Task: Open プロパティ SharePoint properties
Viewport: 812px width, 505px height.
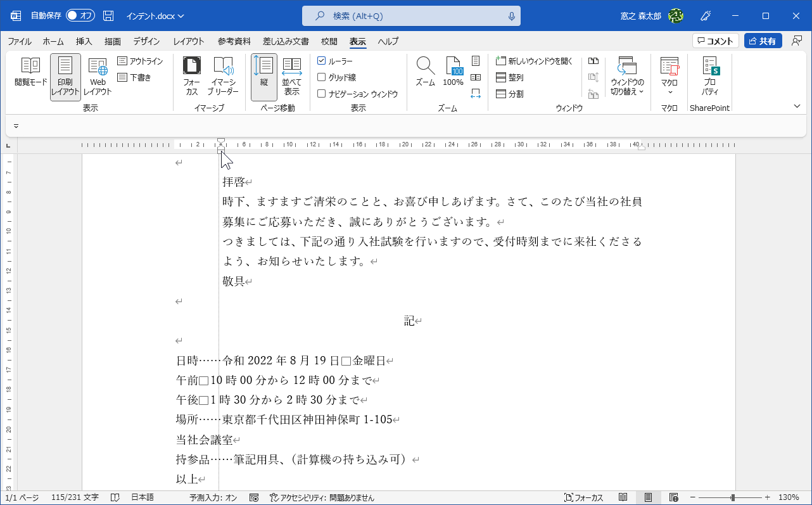Action: click(x=710, y=77)
